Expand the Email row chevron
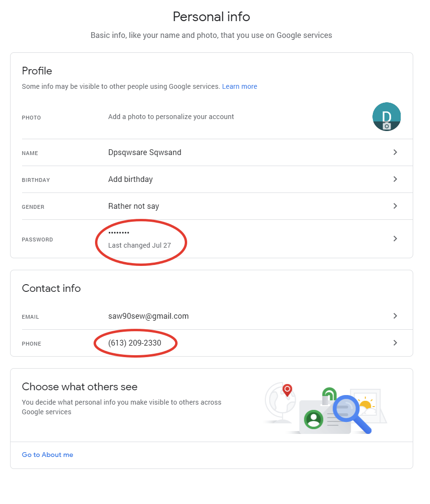The width and height of the screenshot is (430, 504). 395,316
